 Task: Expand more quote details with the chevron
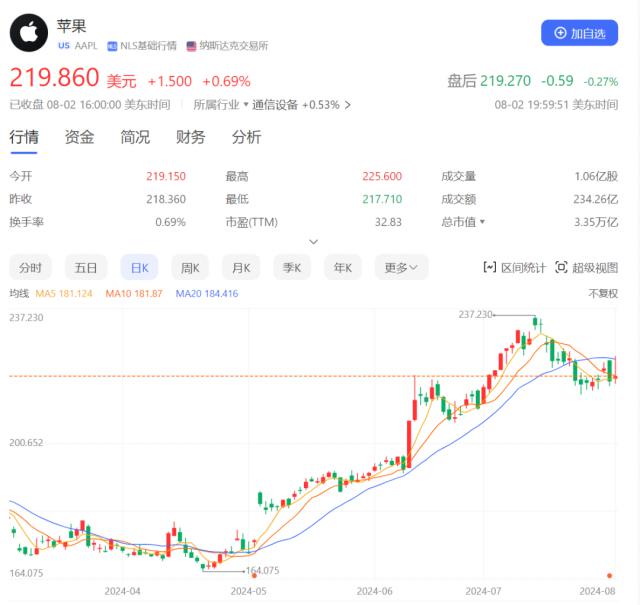tap(313, 242)
